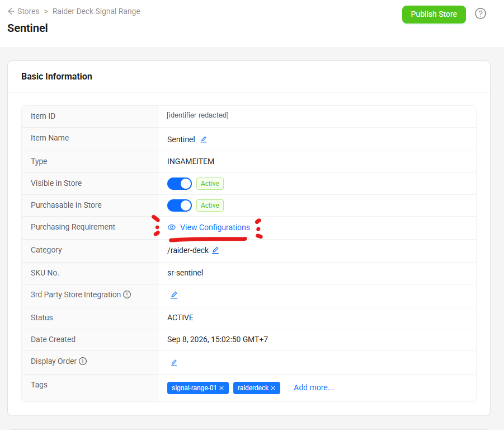This screenshot has width=504, height=430.
Task: Click the Basic Information heading
Action: (56, 76)
